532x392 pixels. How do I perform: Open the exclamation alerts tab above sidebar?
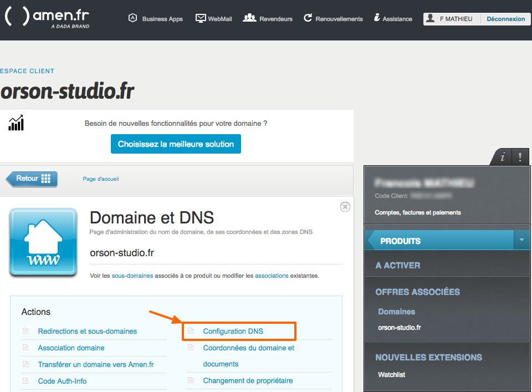[520, 157]
